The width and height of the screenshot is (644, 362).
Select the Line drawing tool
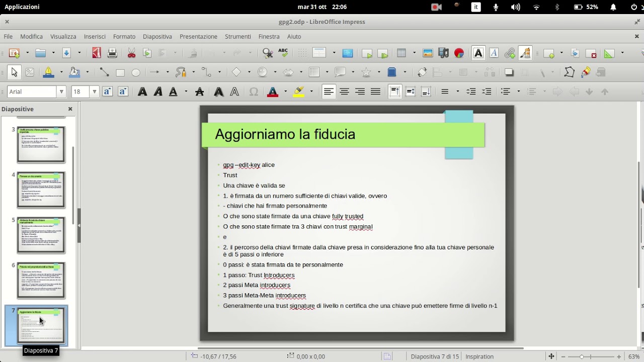coord(104,72)
